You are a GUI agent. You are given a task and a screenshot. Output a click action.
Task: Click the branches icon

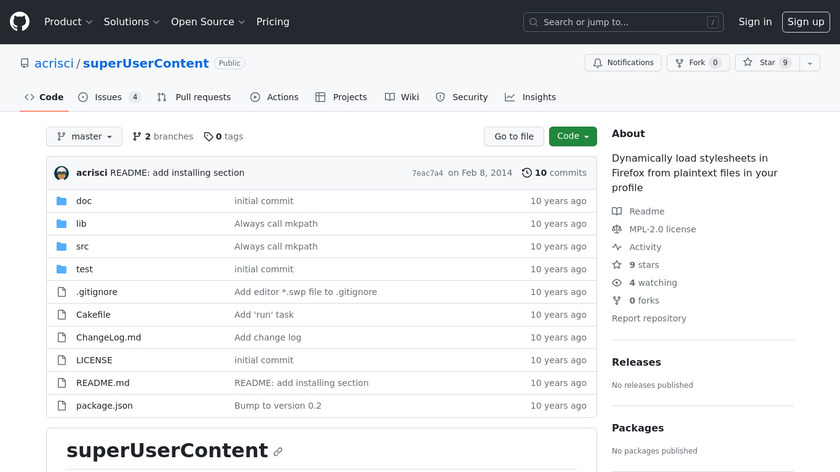point(137,137)
